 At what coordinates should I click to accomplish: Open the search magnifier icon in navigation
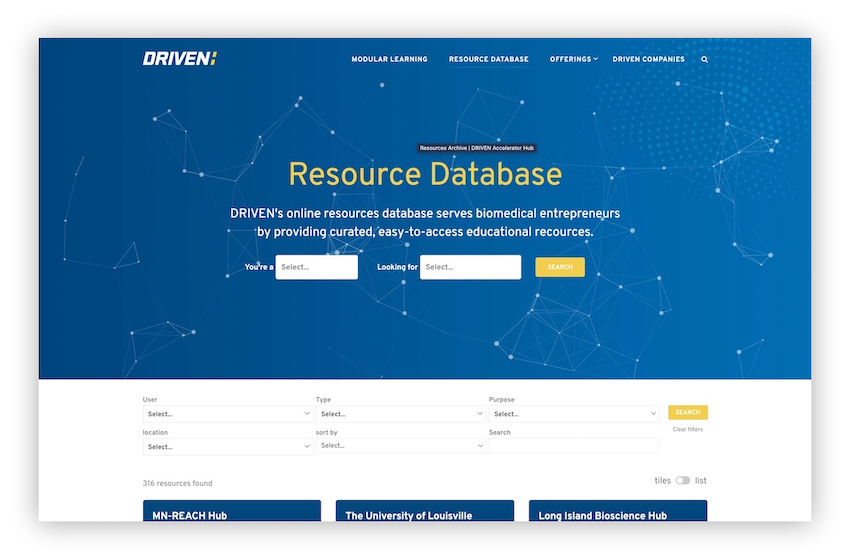point(704,60)
